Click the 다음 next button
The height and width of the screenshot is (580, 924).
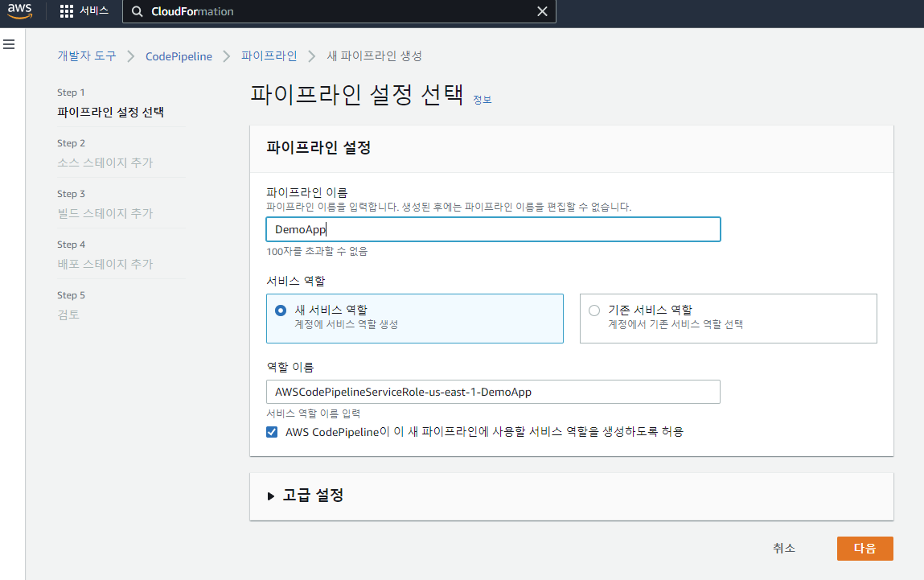865,548
